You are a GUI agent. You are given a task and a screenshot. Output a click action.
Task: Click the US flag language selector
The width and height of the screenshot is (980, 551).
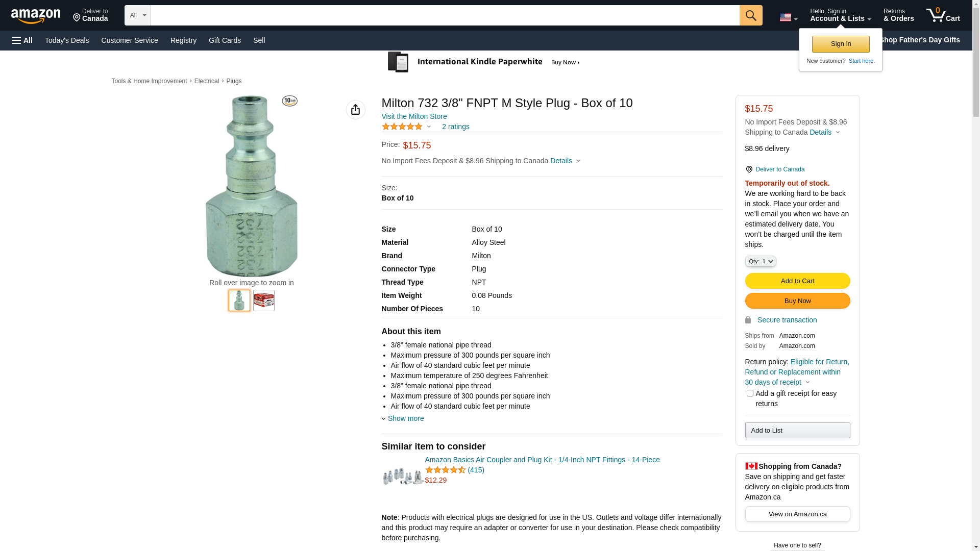788,17
